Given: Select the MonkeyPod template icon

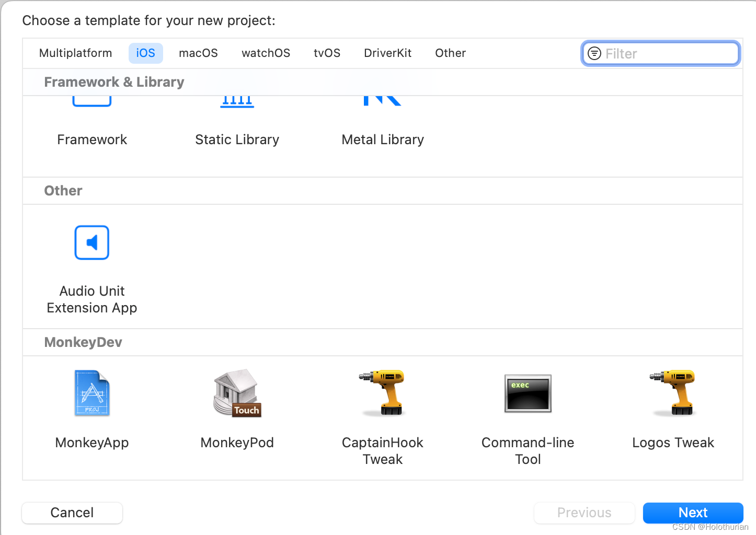Looking at the screenshot, I should pos(237,393).
